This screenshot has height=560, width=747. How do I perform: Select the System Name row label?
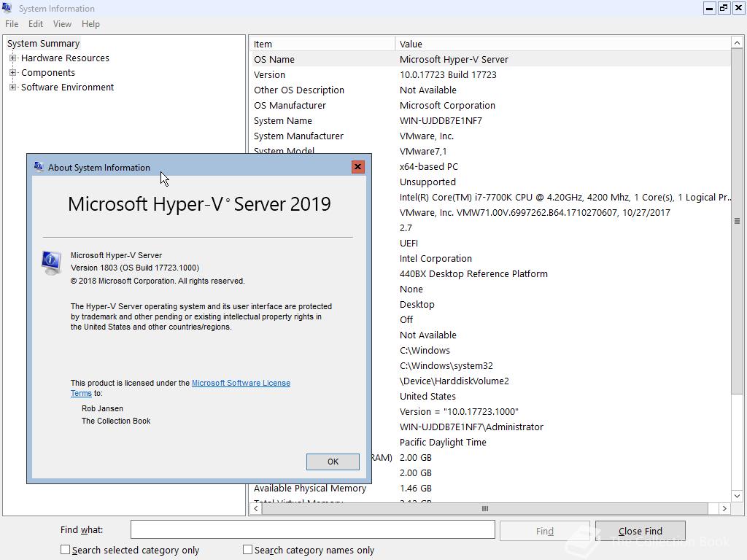tap(283, 120)
